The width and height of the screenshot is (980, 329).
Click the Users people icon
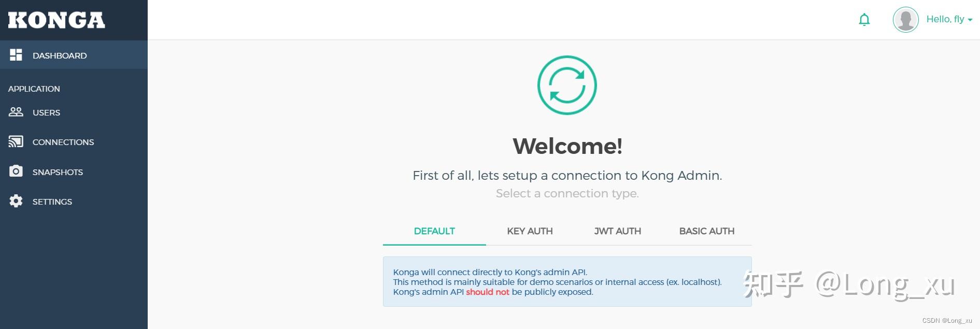tap(16, 112)
